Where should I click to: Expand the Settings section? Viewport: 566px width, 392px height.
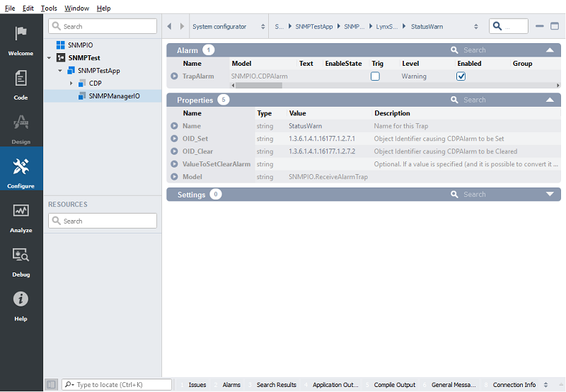tap(550, 195)
